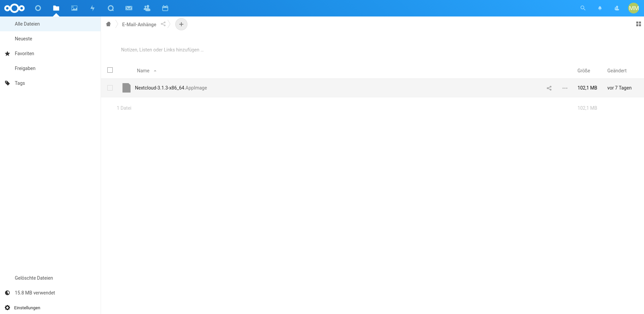Select Alle Dateien in sidebar
The height and width of the screenshot is (314, 644).
50,24
